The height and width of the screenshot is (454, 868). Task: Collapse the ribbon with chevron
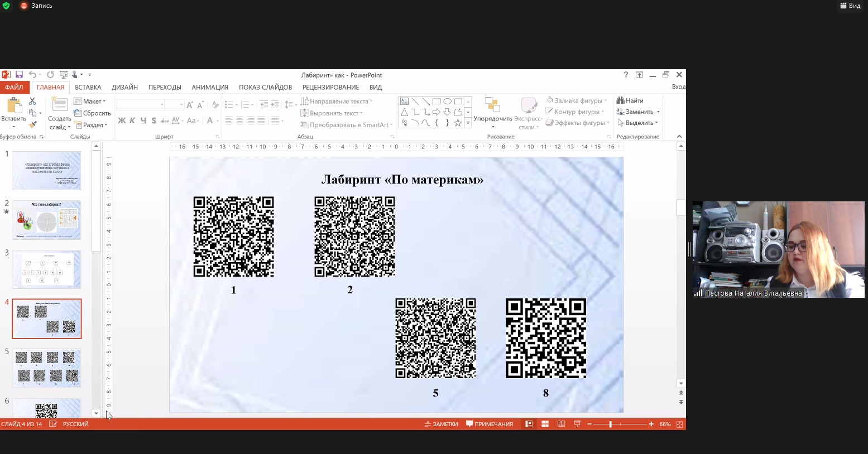point(679,137)
